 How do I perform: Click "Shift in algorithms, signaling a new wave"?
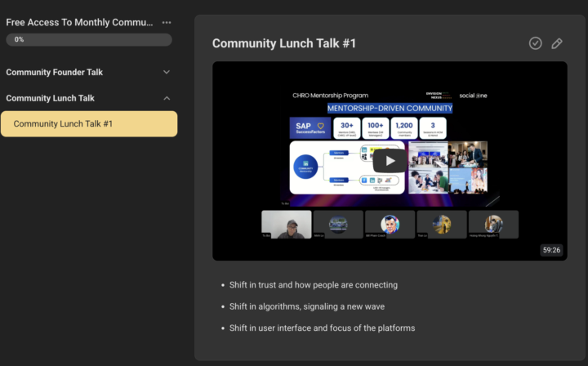tap(307, 306)
